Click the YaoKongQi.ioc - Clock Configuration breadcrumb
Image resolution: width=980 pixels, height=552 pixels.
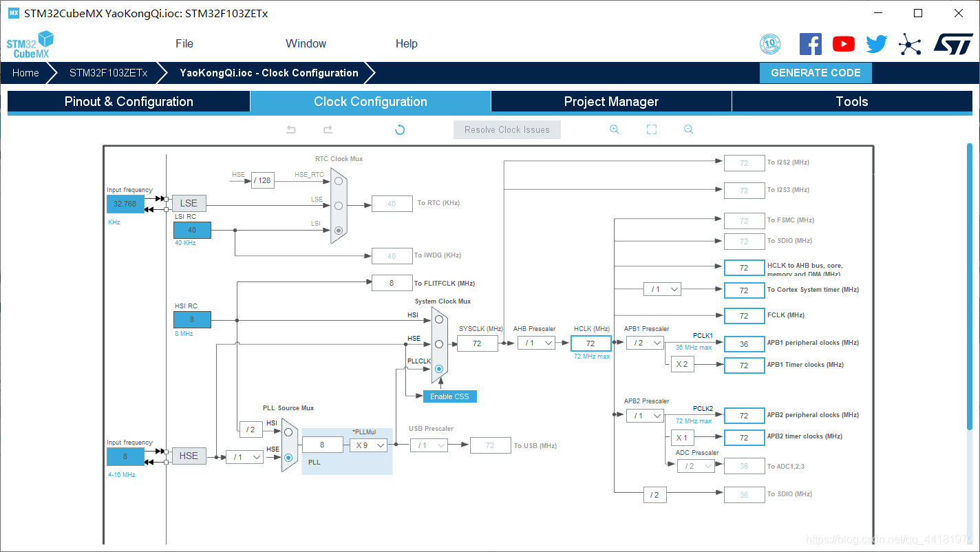pos(269,73)
